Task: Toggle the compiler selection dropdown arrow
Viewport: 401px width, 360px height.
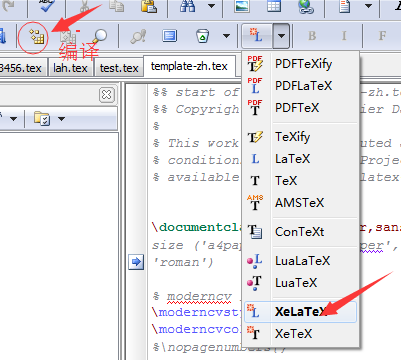Action: point(281,35)
